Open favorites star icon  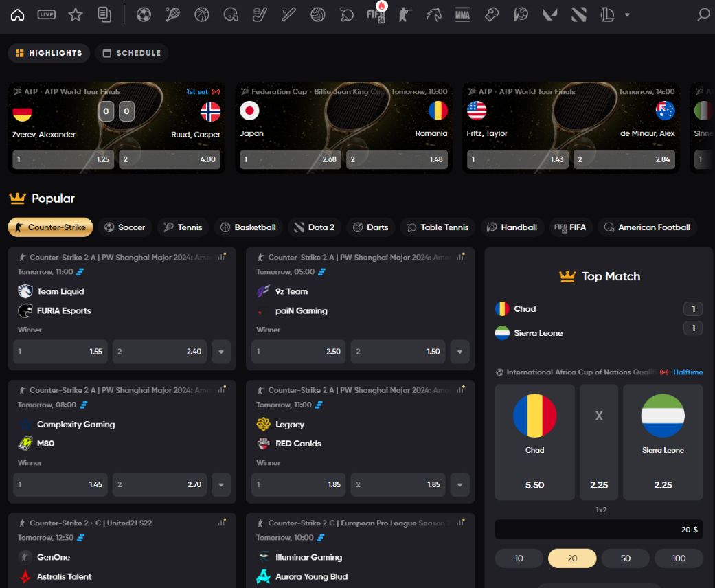tap(76, 14)
